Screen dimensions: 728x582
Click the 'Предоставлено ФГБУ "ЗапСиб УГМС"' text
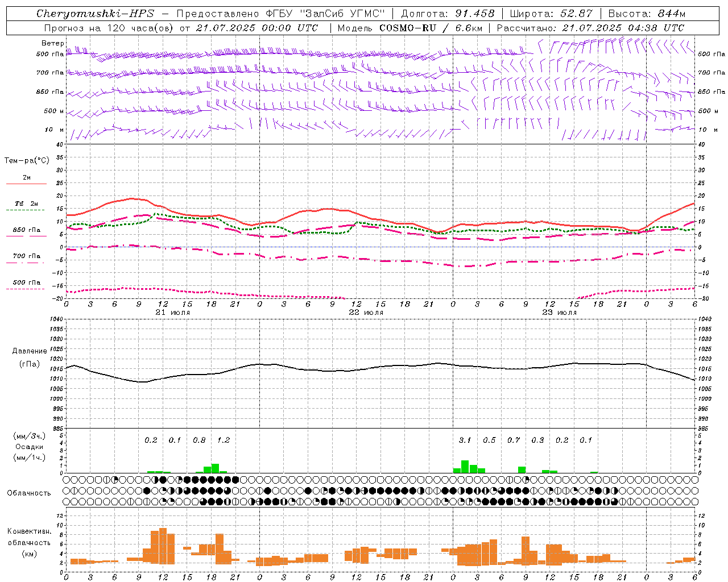(x=281, y=14)
